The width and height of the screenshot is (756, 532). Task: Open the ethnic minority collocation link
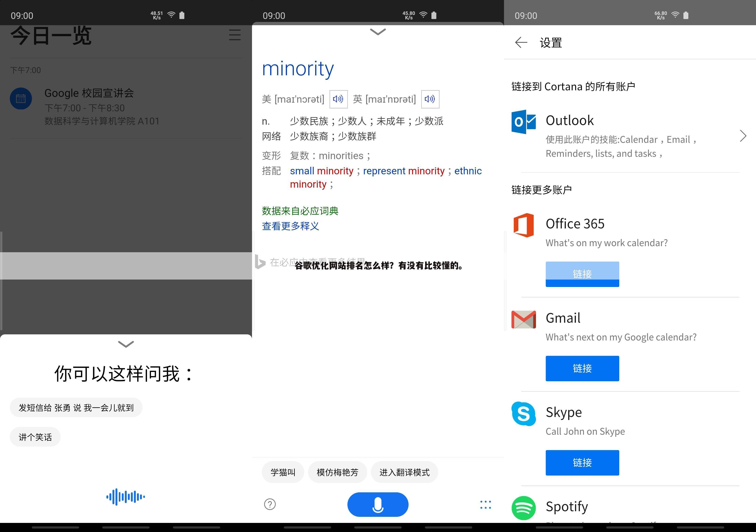(385, 177)
